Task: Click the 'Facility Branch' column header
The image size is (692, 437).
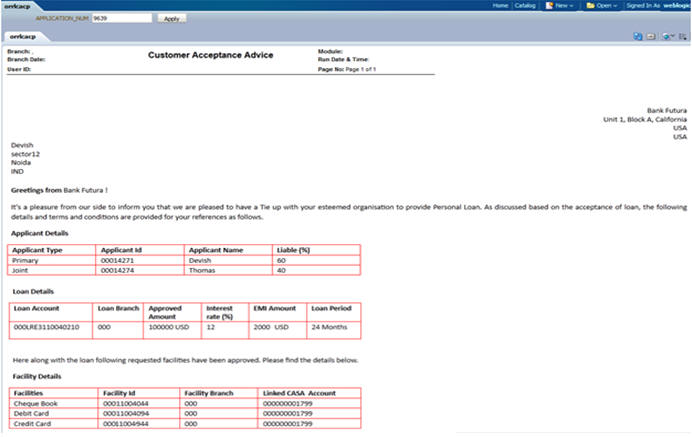Action: click(x=209, y=393)
